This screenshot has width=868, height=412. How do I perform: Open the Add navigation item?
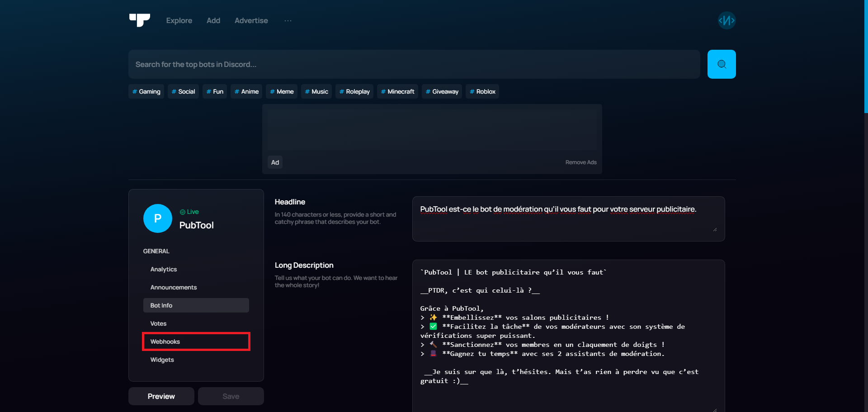pos(213,21)
